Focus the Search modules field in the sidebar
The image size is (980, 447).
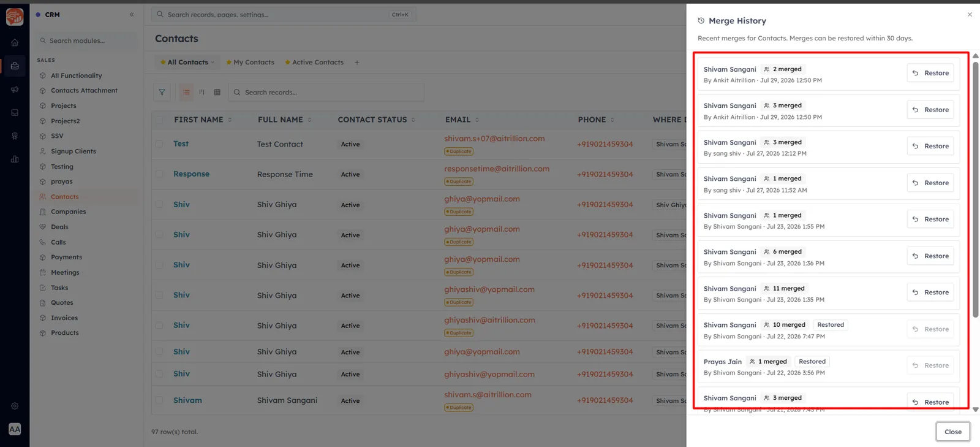click(86, 40)
